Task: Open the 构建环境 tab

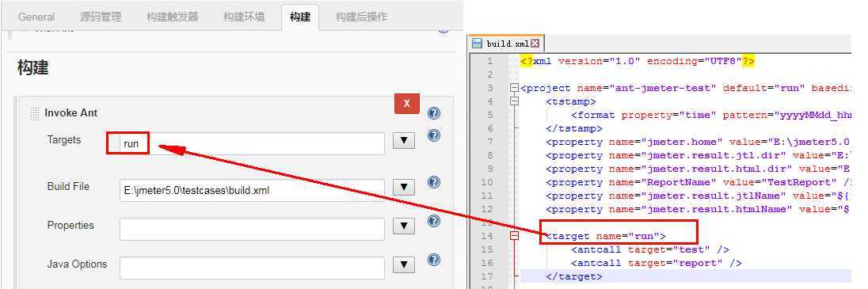Action: (x=244, y=17)
